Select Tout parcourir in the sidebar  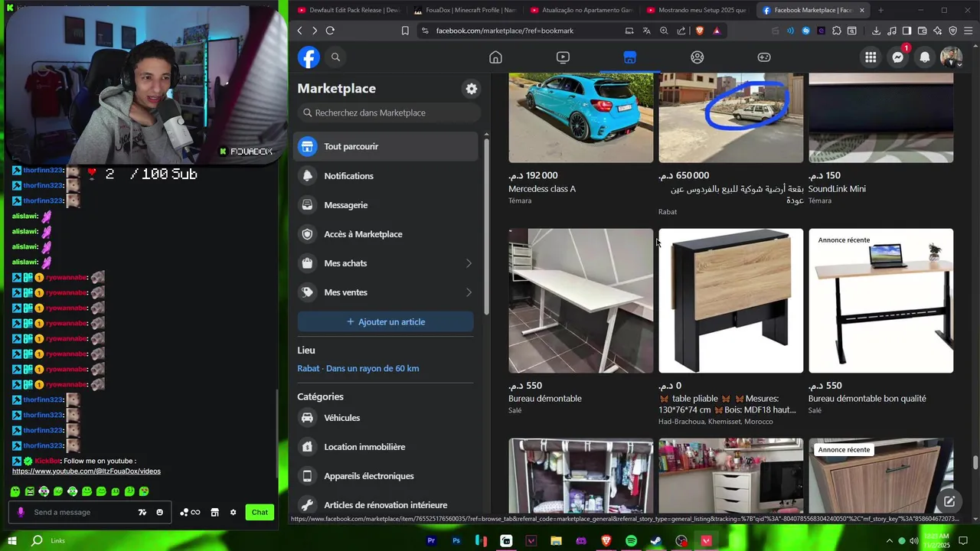pyautogui.click(x=386, y=146)
